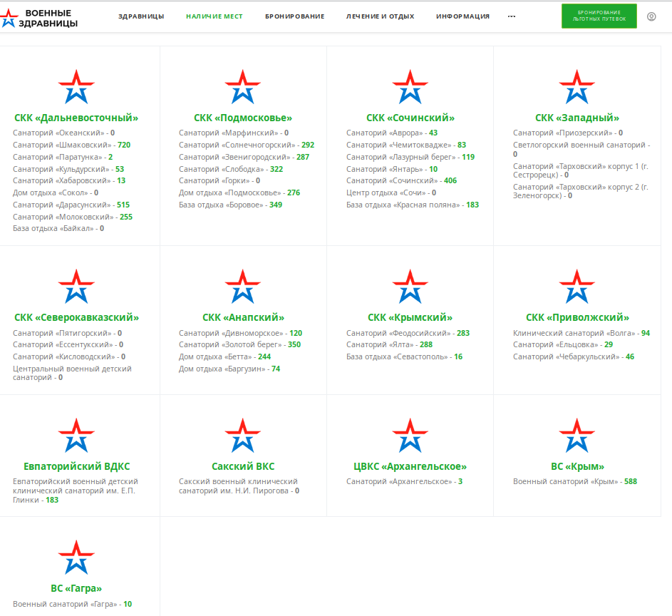Expand the three-dots more menu in navigation
The width and height of the screenshot is (672, 616).
(511, 16)
